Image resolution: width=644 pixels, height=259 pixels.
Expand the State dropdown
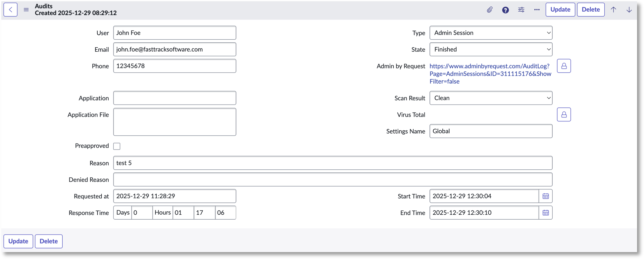[491, 49]
